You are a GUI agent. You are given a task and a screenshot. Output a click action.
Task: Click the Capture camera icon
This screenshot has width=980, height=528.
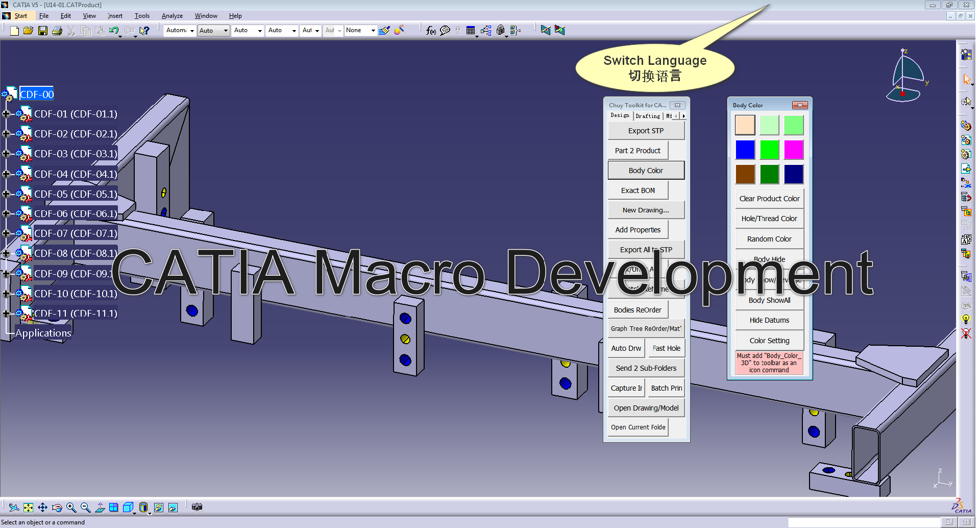(x=197, y=507)
